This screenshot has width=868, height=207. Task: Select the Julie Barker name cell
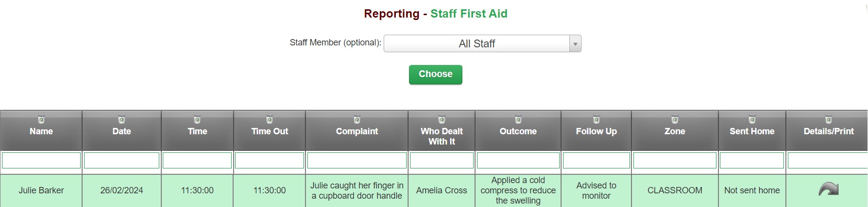tap(41, 190)
